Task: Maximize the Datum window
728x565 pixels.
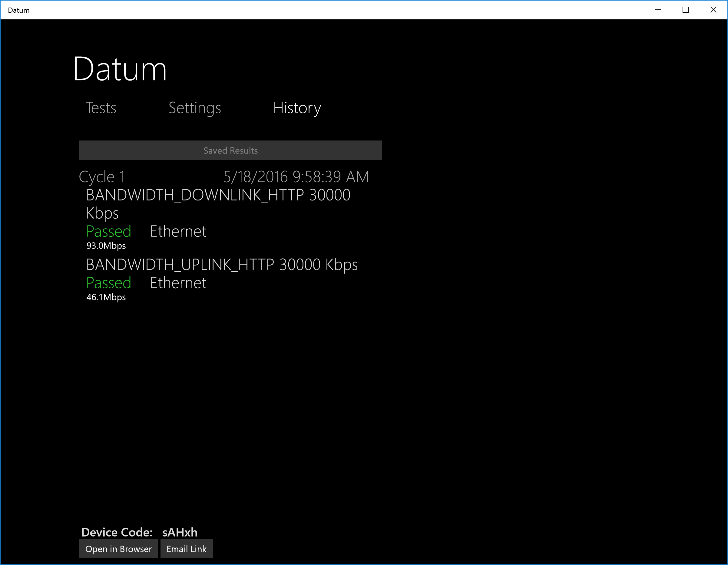Action: (x=685, y=10)
